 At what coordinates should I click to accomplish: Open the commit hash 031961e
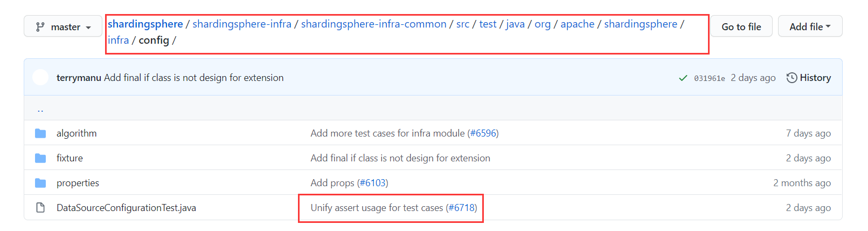710,78
